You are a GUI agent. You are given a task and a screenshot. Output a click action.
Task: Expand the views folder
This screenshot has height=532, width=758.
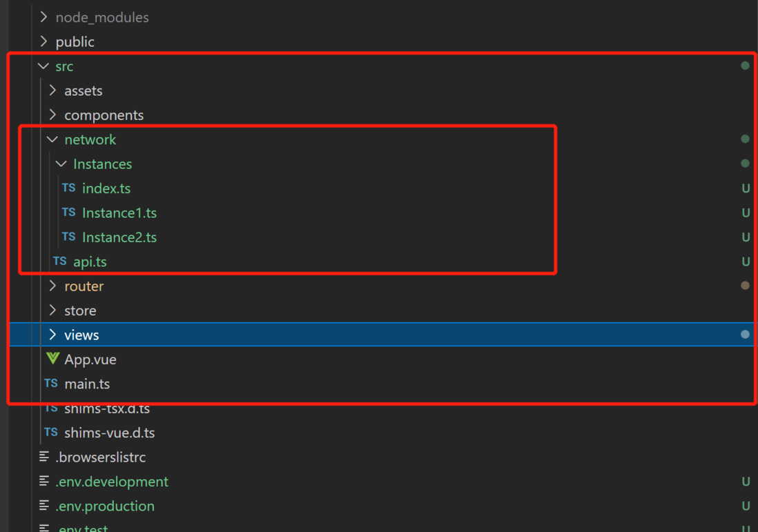(52, 335)
